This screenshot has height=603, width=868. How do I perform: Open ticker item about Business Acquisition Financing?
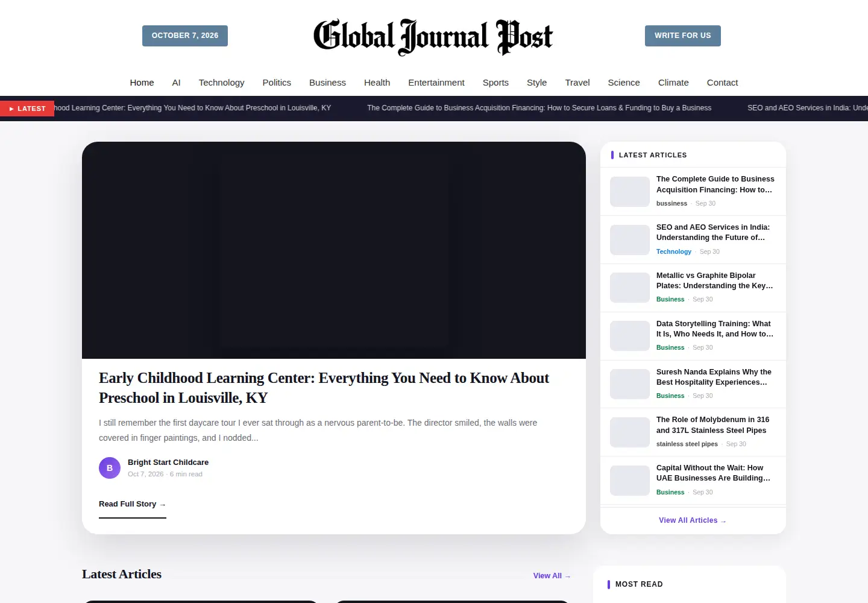pyautogui.click(x=539, y=108)
